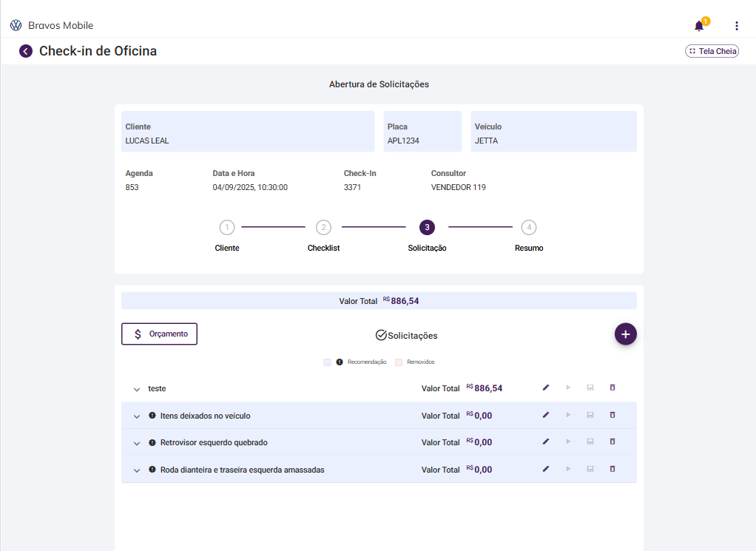The image size is (756, 551).
Task: Edit Retrovisor esquerdo quebrado with pencil icon
Action: (546, 442)
